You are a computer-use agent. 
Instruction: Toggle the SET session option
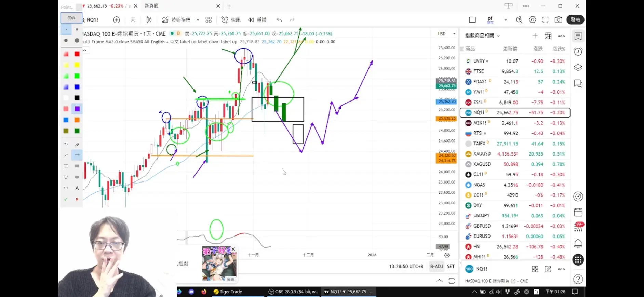[x=451, y=266]
